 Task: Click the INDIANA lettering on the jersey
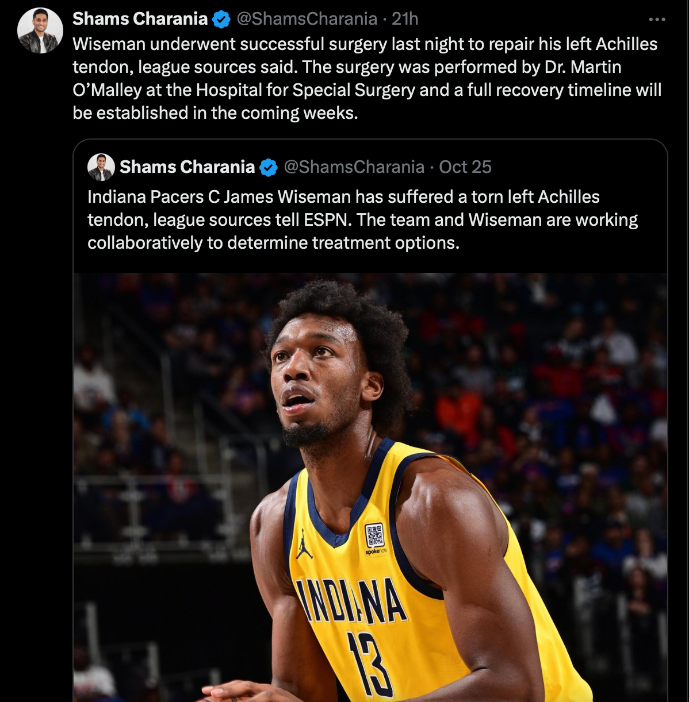coord(351,600)
